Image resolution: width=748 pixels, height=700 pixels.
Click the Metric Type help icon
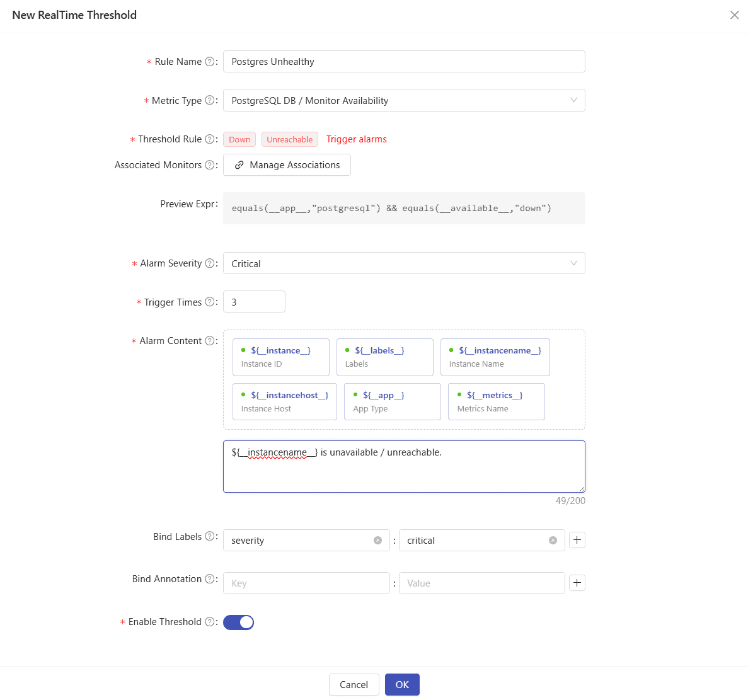click(209, 100)
